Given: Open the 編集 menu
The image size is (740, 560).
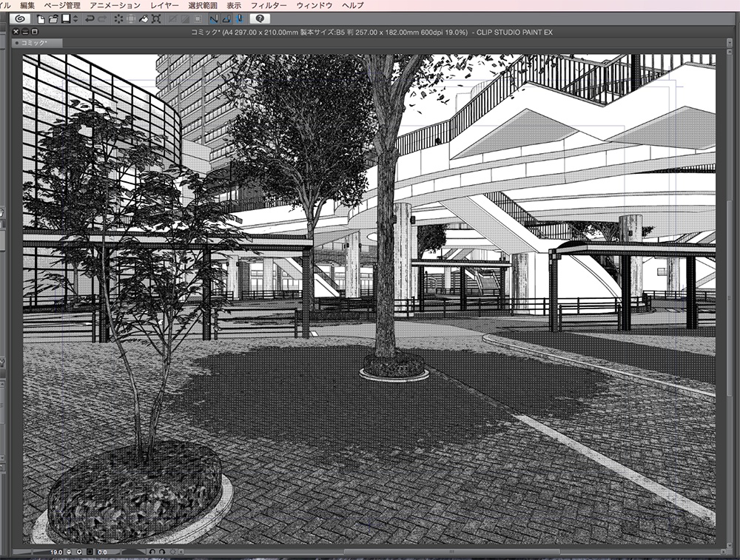Looking at the screenshot, I should pyautogui.click(x=27, y=5).
